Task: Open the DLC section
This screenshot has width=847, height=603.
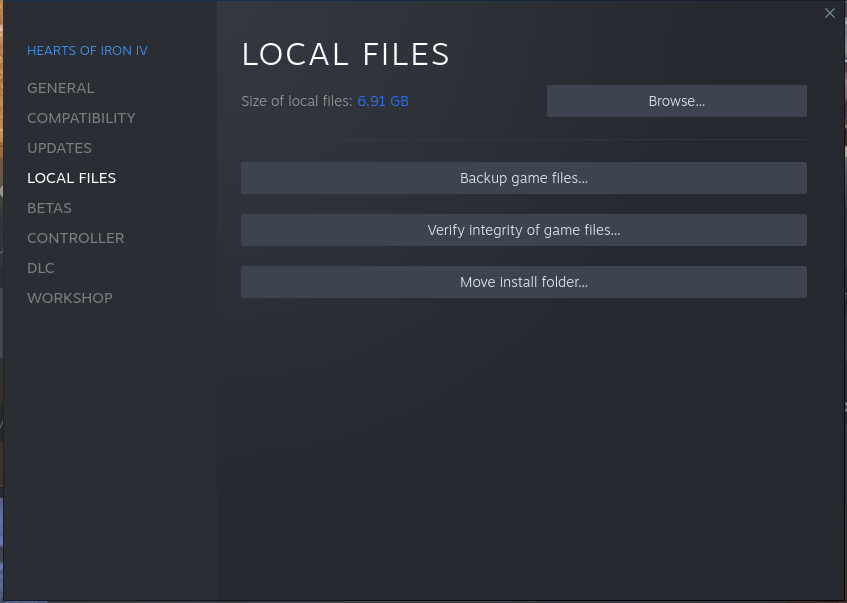Action: (40, 268)
